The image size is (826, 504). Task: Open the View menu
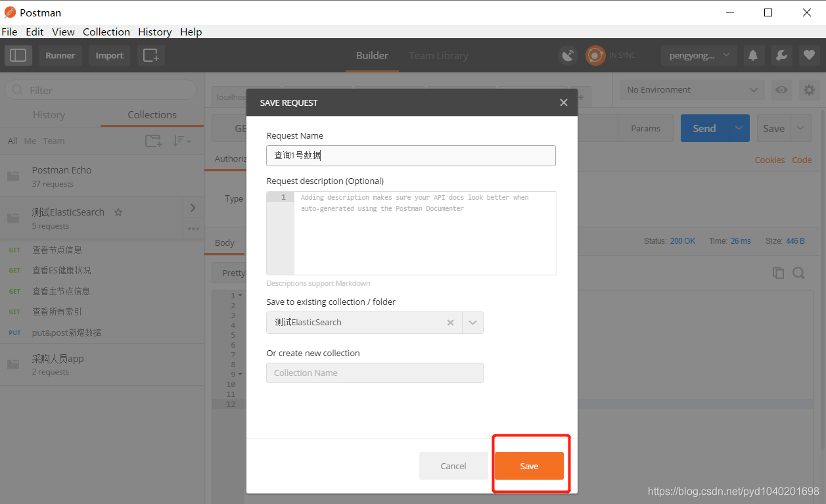[x=63, y=32]
